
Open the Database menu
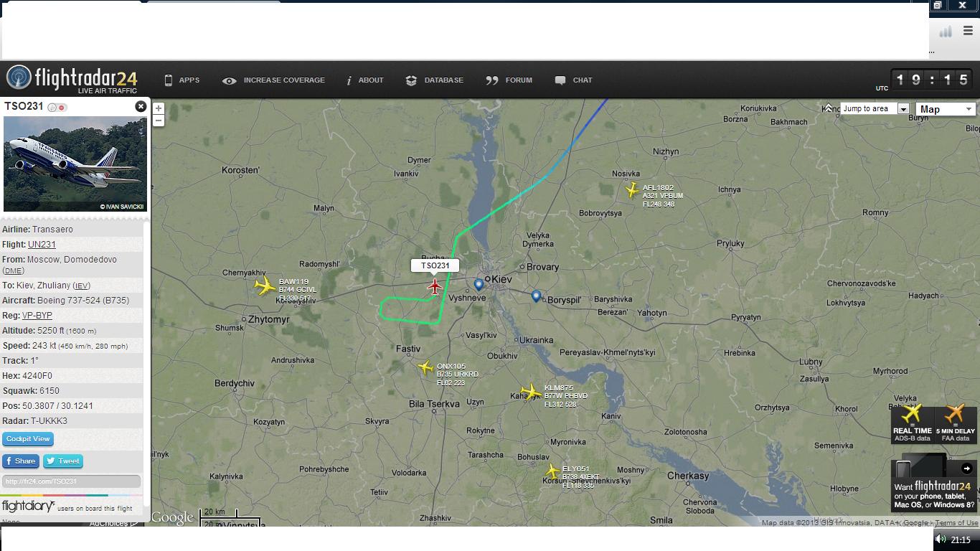coord(434,80)
